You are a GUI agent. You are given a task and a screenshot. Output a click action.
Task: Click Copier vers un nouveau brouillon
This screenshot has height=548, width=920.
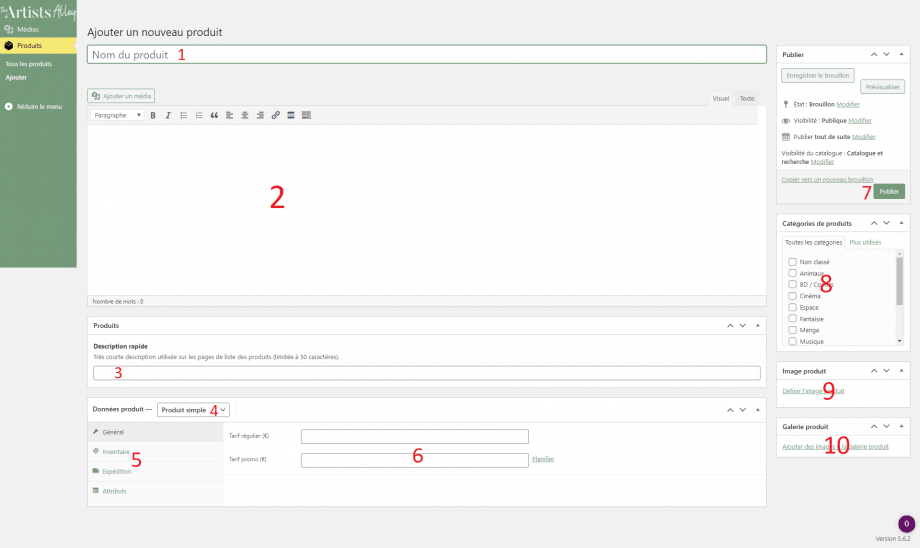pyautogui.click(x=827, y=180)
